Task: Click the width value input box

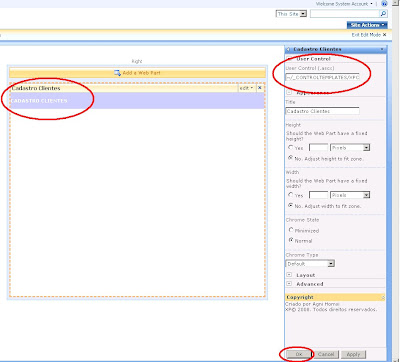Action: pos(318,195)
